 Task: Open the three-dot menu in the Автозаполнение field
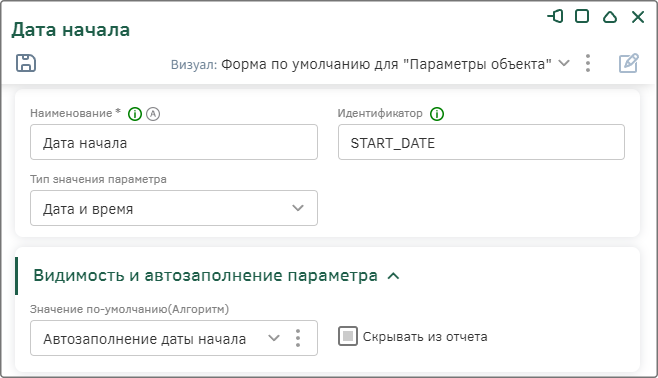point(298,338)
